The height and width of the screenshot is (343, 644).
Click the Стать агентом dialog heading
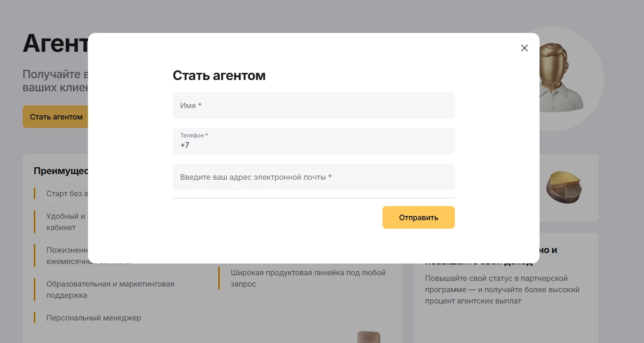pos(219,75)
